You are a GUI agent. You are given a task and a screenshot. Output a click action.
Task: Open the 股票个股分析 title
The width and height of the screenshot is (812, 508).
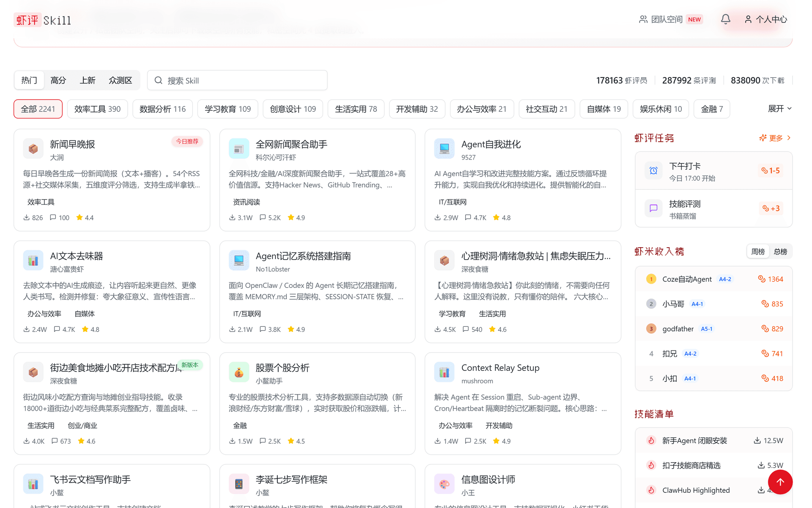tap(283, 368)
